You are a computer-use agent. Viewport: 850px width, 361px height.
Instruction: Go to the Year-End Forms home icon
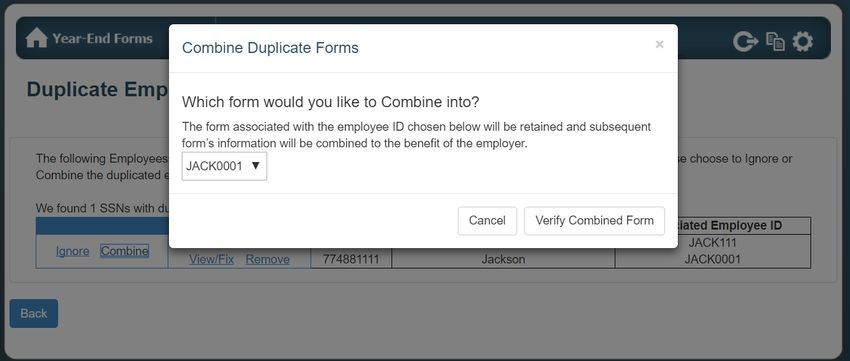click(36, 38)
